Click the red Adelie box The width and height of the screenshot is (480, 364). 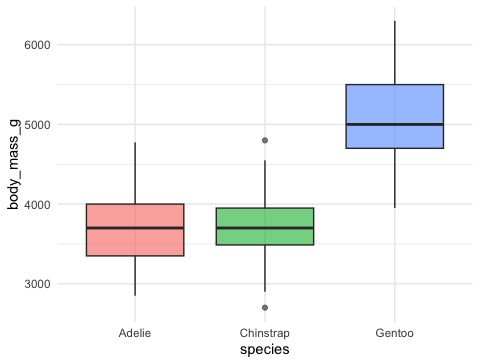pyautogui.click(x=135, y=230)
